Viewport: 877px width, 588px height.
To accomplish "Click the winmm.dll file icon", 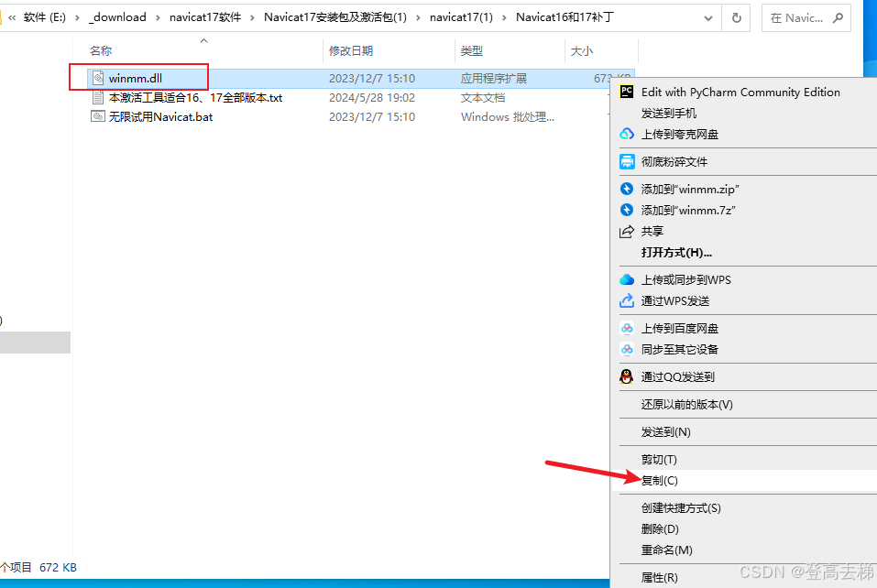I will coord(98,78).
